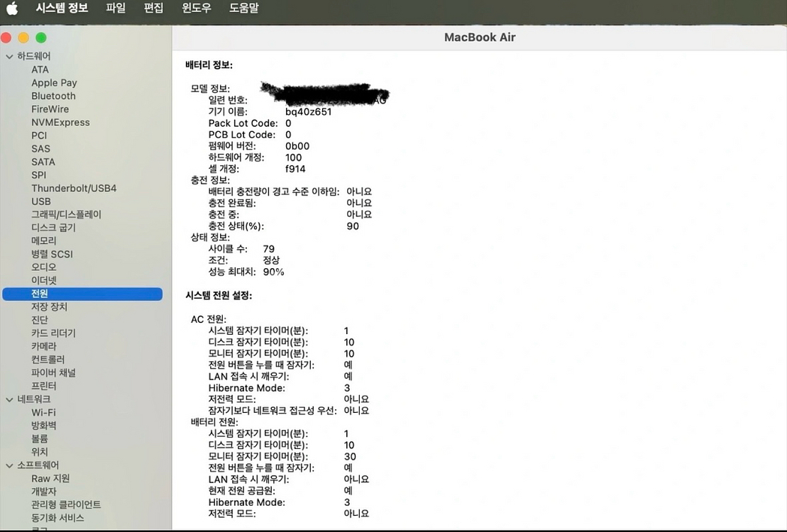Select 저장 장치 in the sidebar
The height and width of the screenshot is (532, 787).
point(49,306)
